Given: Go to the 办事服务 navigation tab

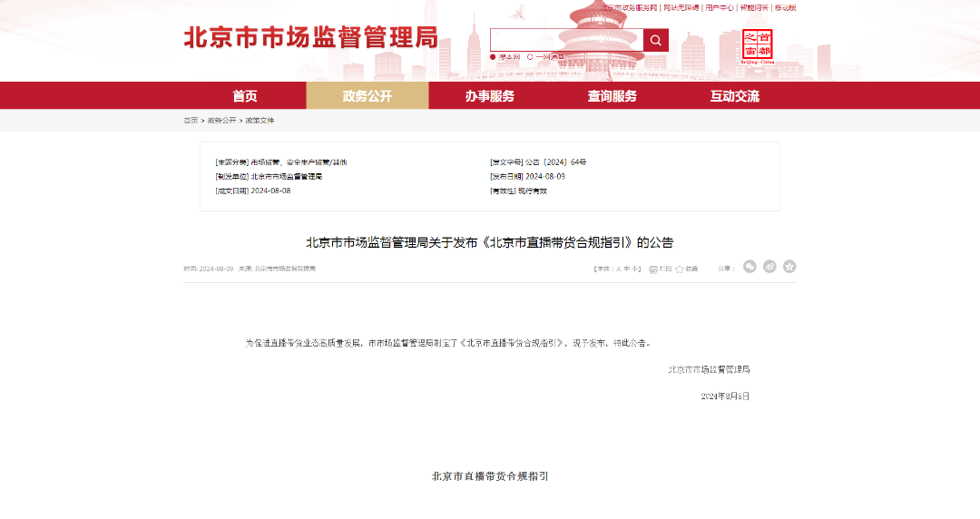Looking at the screenshot, I should pyautogui.click(x=490, y=96).
